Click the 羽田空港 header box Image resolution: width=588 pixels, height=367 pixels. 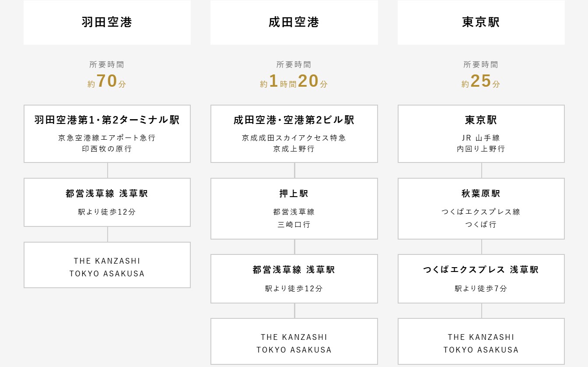(107, 22)
